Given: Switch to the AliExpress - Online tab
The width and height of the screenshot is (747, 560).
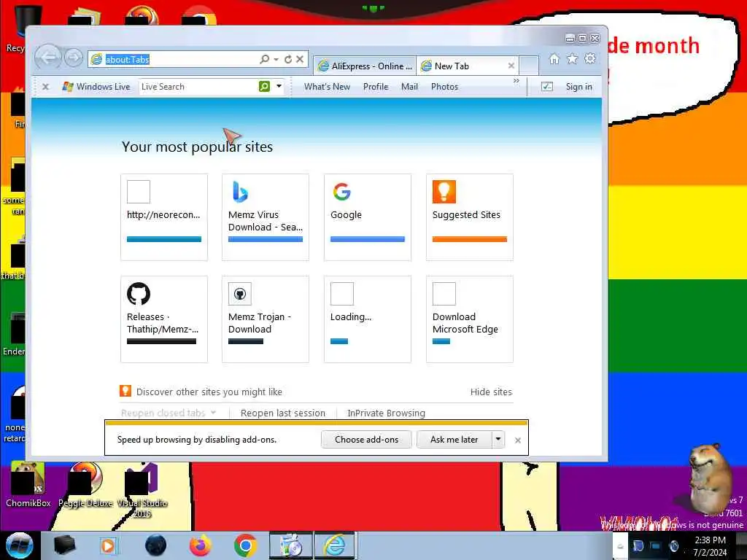Looking at the screenshot, I should 365,66.
